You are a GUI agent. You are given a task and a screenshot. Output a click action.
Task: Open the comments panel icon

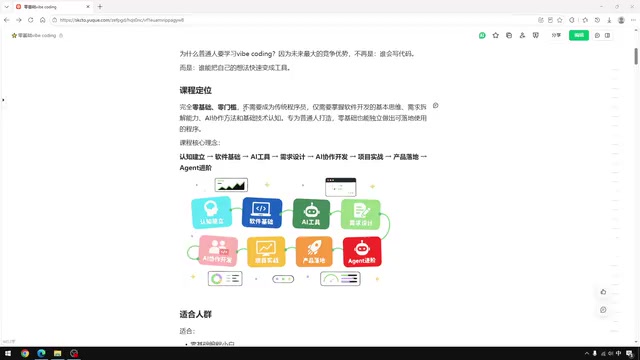click(x=598, y=36)
